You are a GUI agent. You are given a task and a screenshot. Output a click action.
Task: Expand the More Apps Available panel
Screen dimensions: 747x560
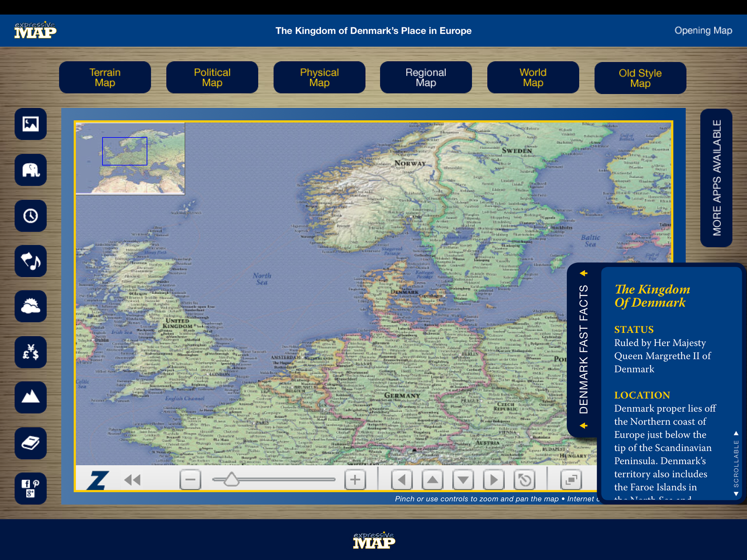coord(716,178)
